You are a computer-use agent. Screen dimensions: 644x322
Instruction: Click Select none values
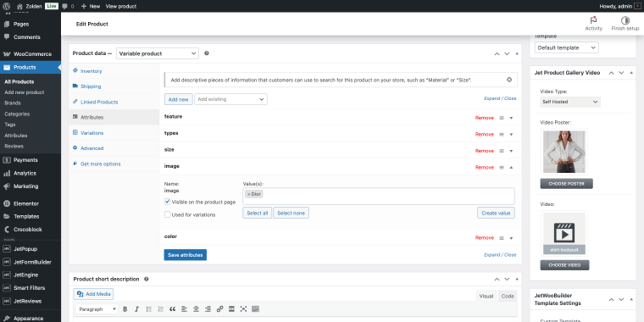click(291, 213)
